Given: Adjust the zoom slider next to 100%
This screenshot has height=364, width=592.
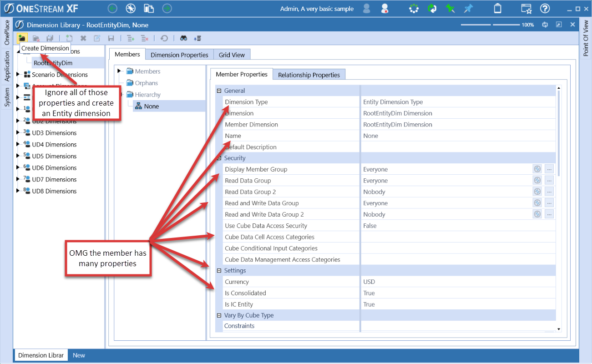Looking at the screenshot, I should pyautogui.click(x=490, y=25).
